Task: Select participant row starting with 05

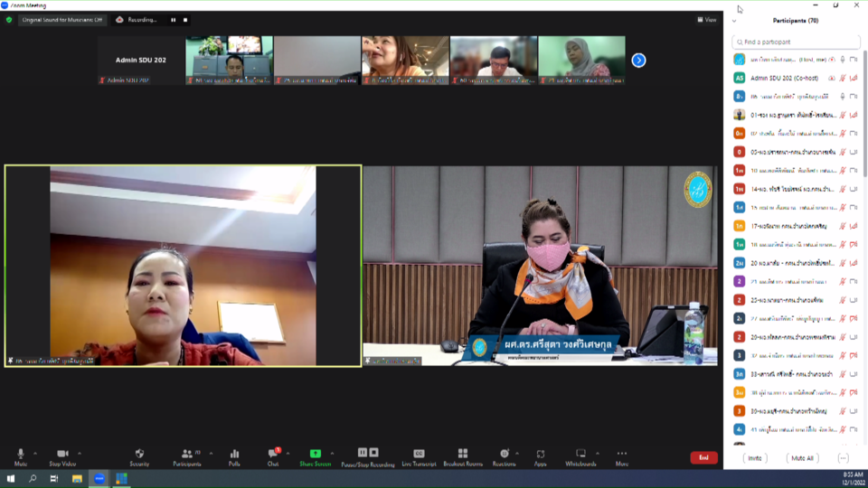Action: [x=796, y=152]
